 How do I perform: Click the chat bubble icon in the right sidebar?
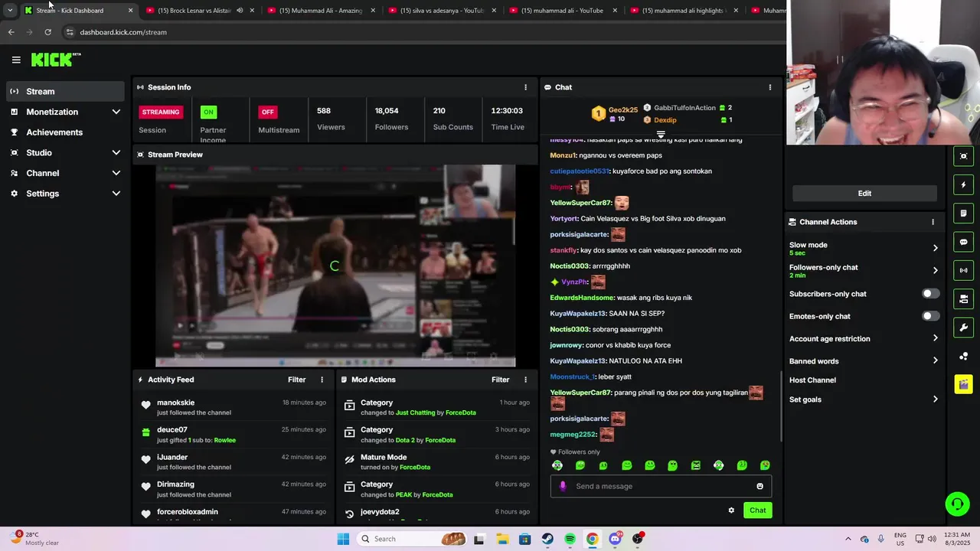tap(963, 242)
